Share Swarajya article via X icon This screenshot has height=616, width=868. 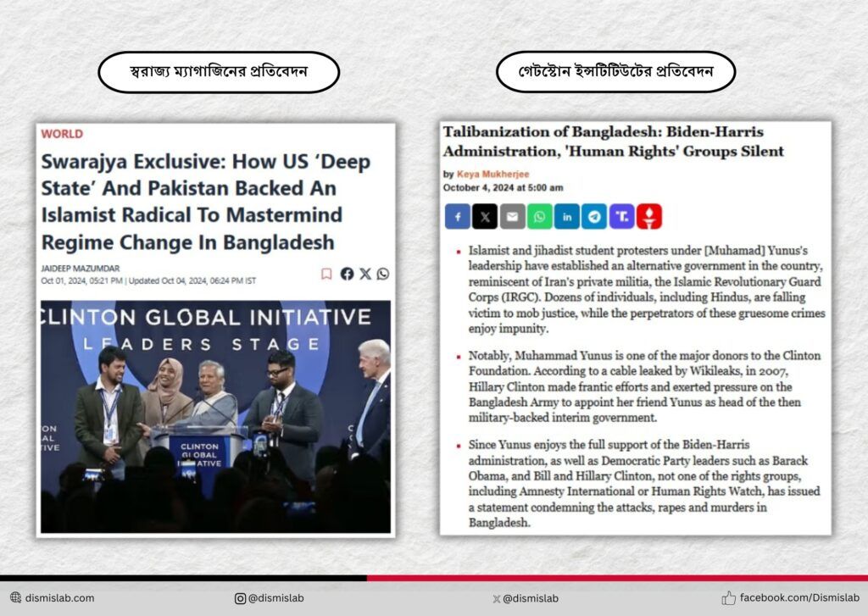pyautogui.click(x=365, y=274)
